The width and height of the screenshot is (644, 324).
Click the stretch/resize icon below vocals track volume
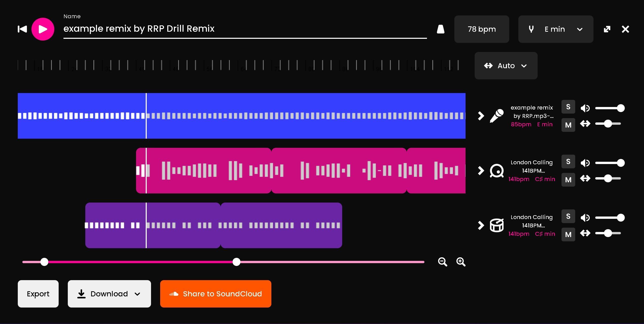(x=585, y=123)
